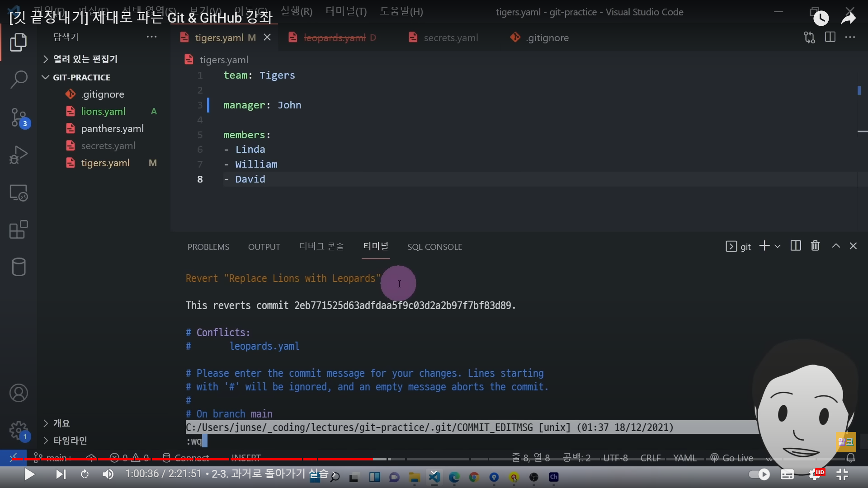868x488 pixels.
Task: Select the git terminal instance
Action: 738,247
